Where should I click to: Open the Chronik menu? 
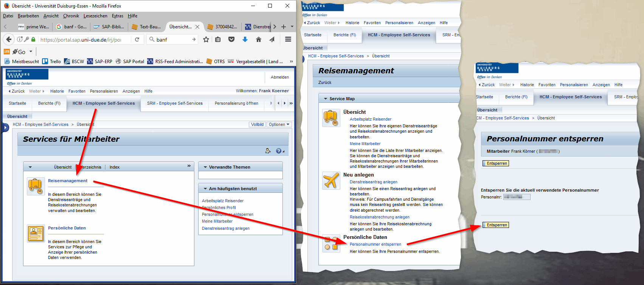tap(71, 16)
